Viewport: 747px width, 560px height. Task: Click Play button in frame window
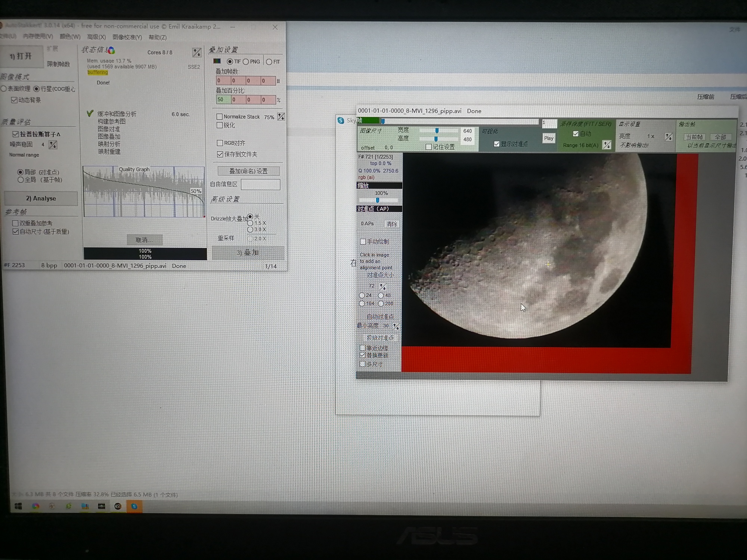pyautogui.click(x=549, y=138)
